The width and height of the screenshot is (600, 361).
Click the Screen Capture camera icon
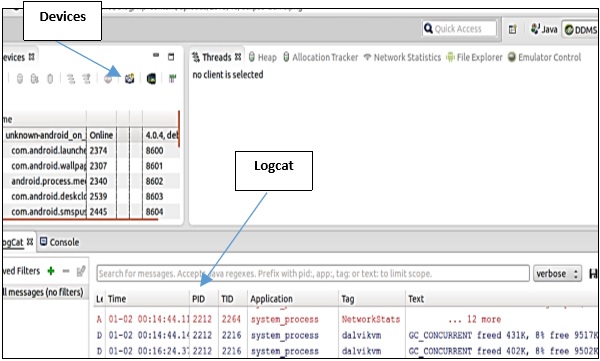(x=130, y=78)
